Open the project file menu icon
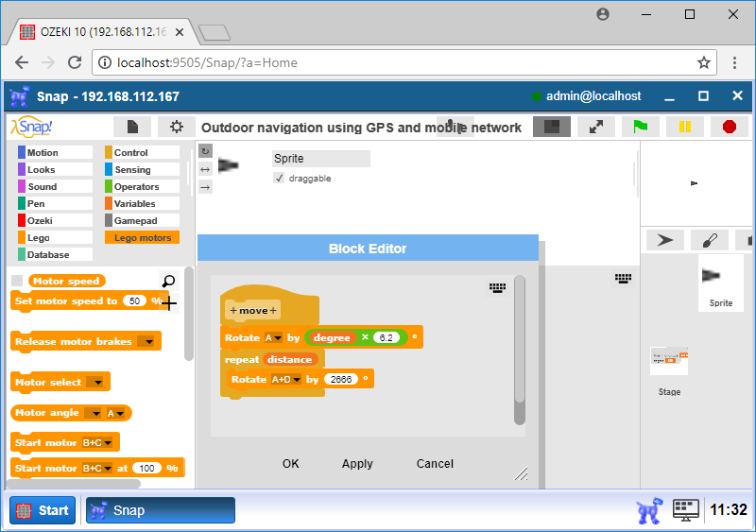This screenshot has height=532, width=756. pyautogui.click(x=132, y=127)
